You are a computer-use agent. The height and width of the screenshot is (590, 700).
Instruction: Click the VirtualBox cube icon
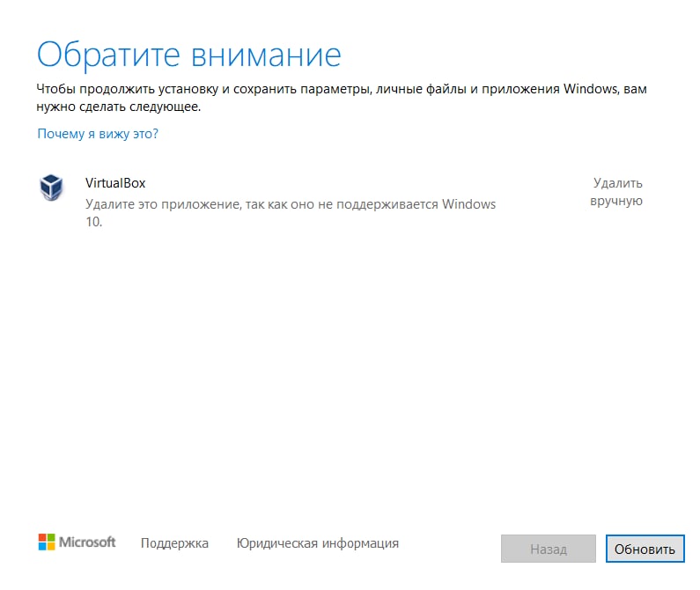(51, 188)
